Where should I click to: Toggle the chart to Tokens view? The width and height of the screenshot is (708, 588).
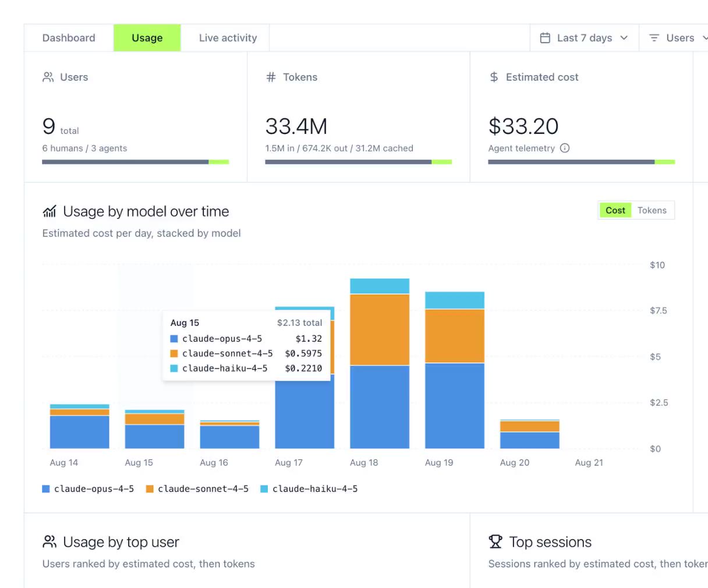pos(652,210)
